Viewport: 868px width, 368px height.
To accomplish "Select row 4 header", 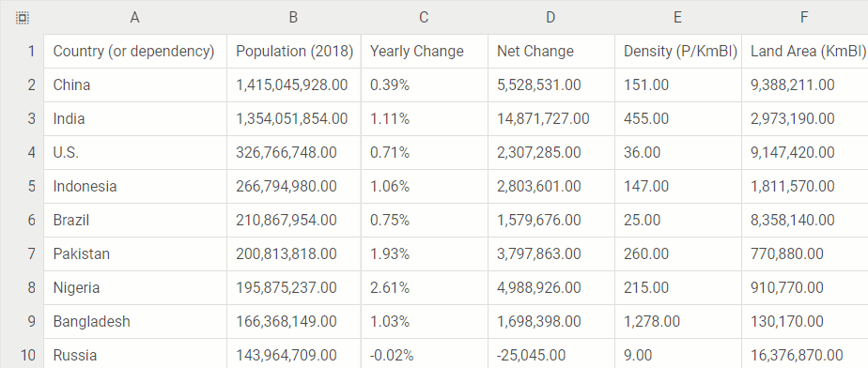I will pos(23,153).
